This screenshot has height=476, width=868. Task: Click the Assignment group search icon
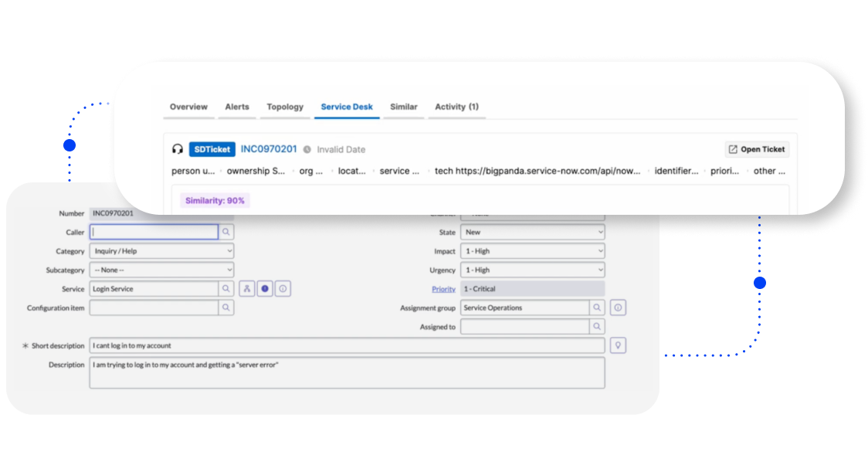tap(597, 308)
